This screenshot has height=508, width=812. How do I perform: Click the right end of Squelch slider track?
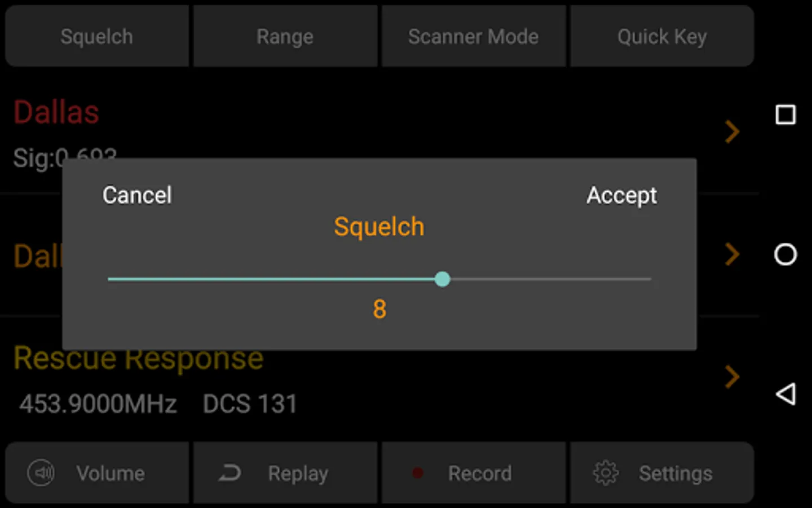(x=648, y=279)
